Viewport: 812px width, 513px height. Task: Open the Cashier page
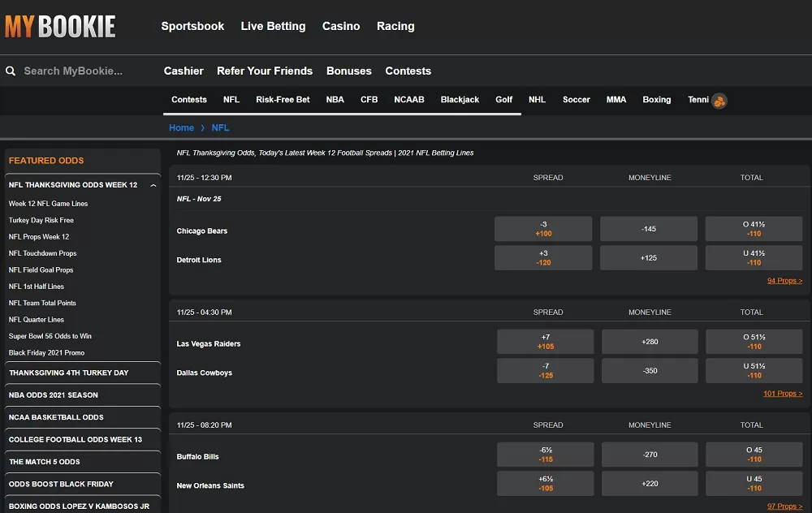point(184,71)
